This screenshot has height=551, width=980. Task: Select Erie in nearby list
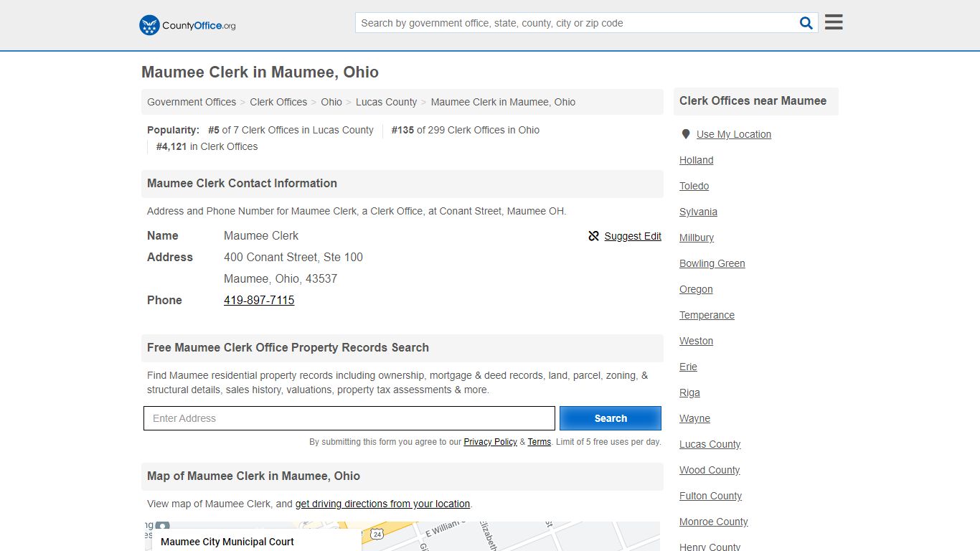[x=688, y=367]
